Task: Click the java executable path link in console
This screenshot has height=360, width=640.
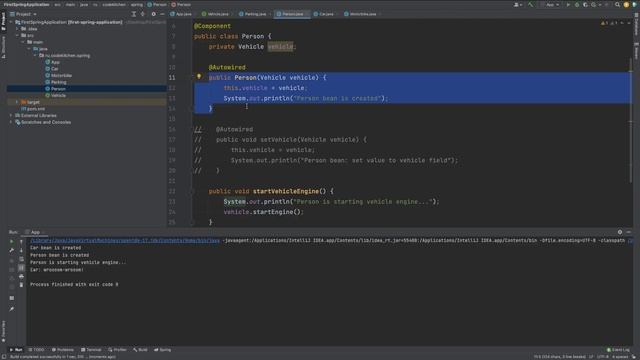Action: click(125, 240)
